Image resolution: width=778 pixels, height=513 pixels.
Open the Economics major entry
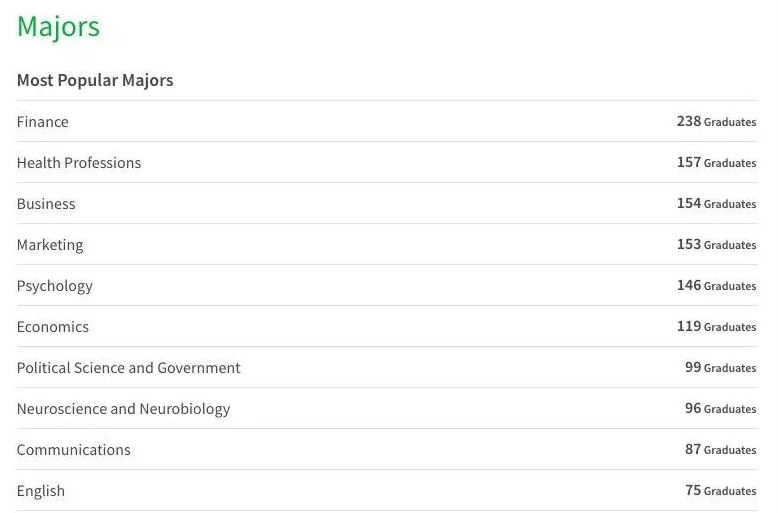pyautogui.click(x=53, y=327)
